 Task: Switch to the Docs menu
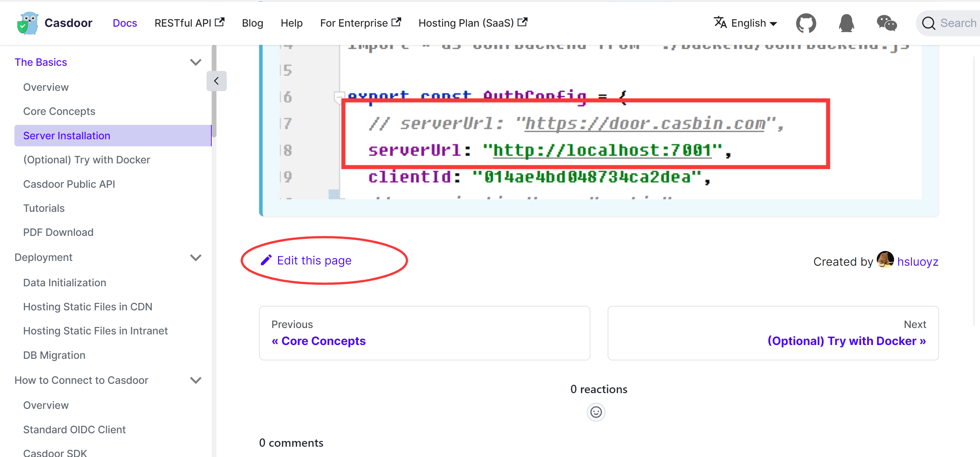pyautogui.click(x=125, y=23)
